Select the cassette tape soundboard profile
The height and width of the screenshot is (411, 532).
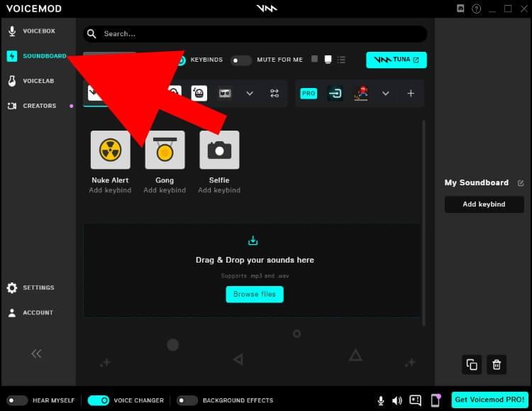tap(225, 93)
